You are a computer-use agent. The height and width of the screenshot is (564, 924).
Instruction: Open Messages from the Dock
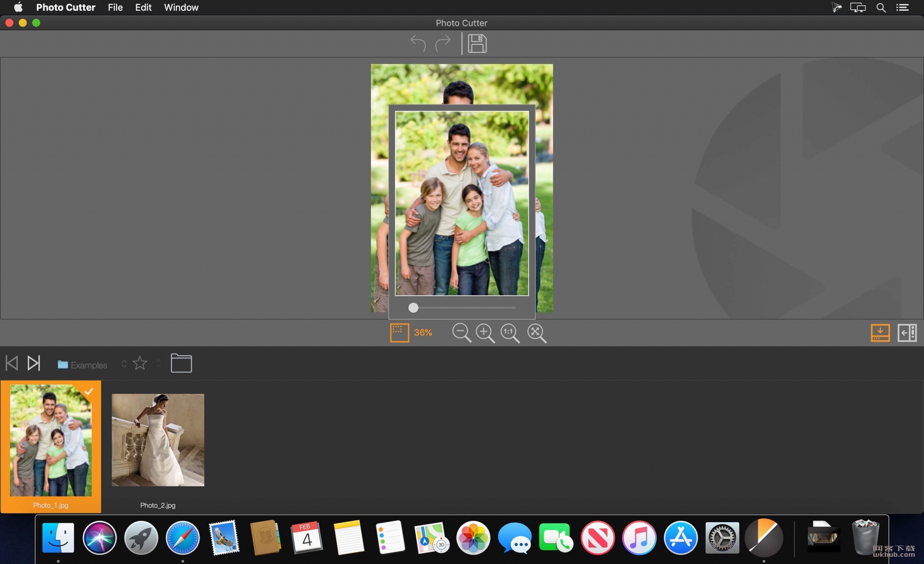(515, 538)
